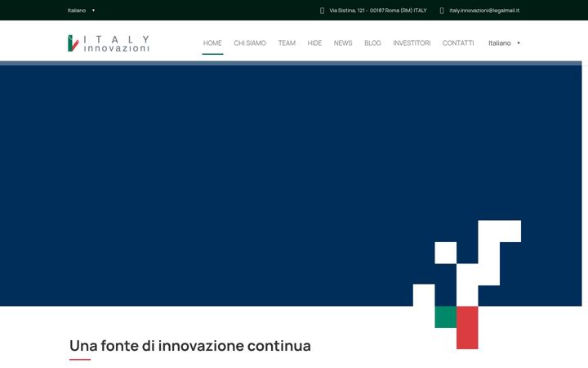Click italy.innovazioni@legalmail.it email link
Viewport: 588px width, 368px height.
pos(484,11)
